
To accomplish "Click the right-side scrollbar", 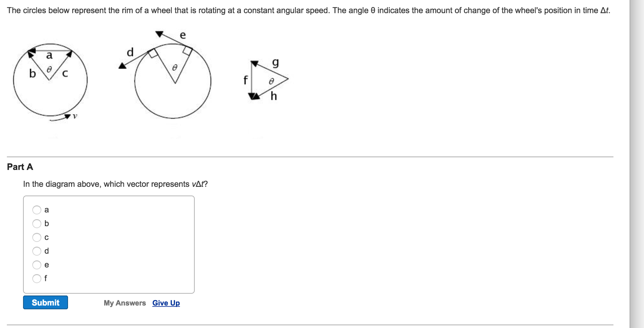I will coord(636,158).
